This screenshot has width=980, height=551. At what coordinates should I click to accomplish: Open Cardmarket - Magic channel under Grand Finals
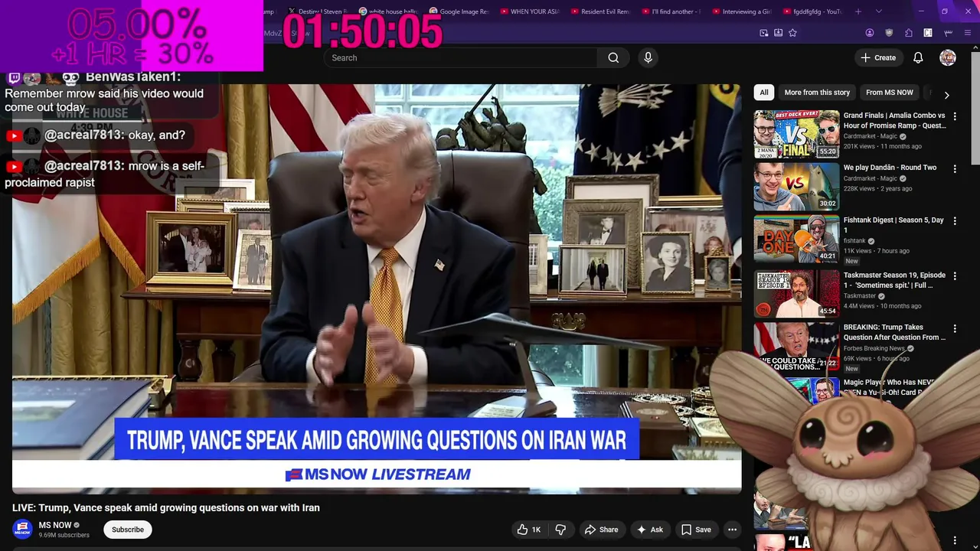tap(871, 136)
